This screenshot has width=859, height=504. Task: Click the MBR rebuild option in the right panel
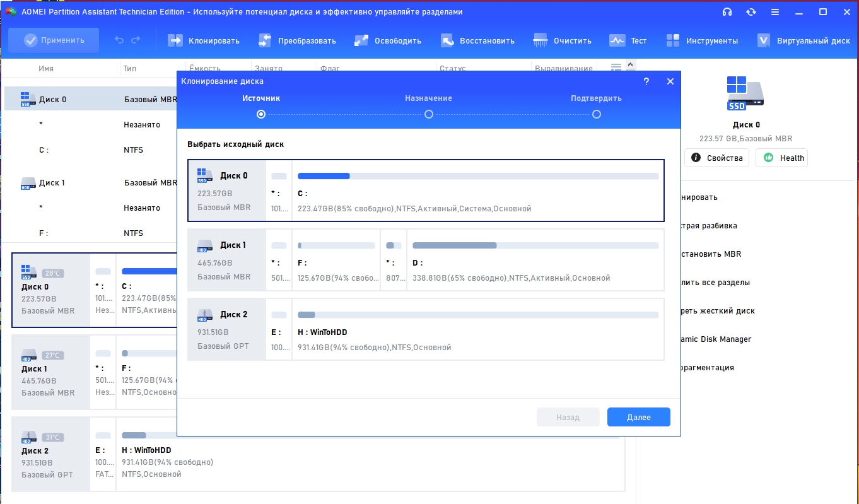(x=711, y=254)
